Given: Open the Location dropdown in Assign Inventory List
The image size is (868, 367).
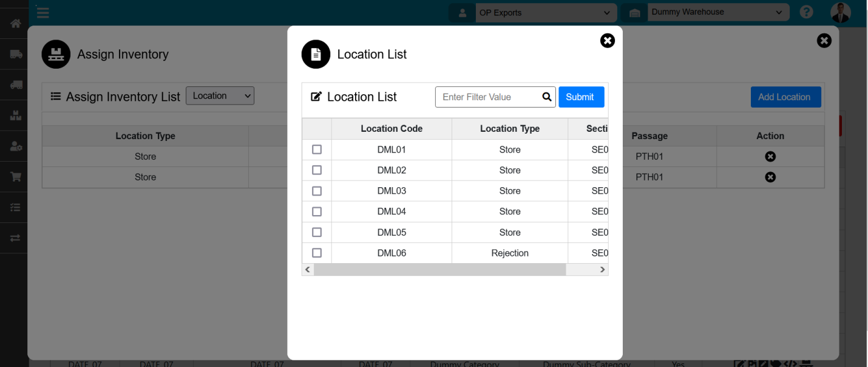Looking at the screenshot, I should click(x=220, y=96).
